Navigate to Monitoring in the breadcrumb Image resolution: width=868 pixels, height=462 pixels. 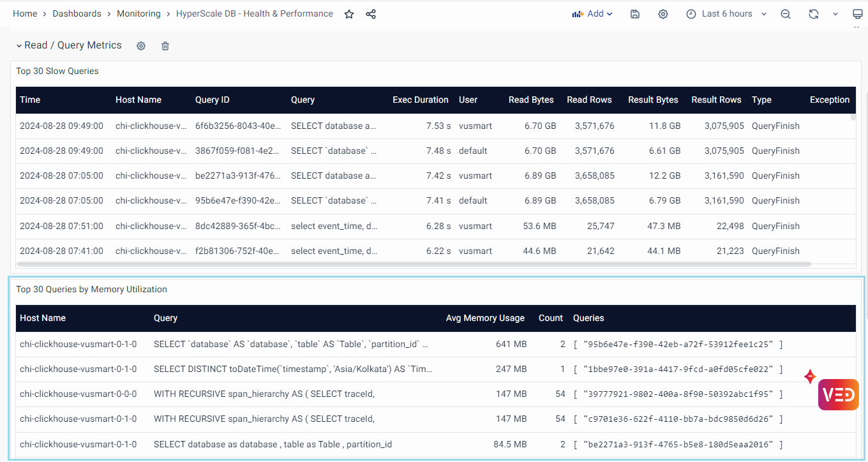click(138, 13)
